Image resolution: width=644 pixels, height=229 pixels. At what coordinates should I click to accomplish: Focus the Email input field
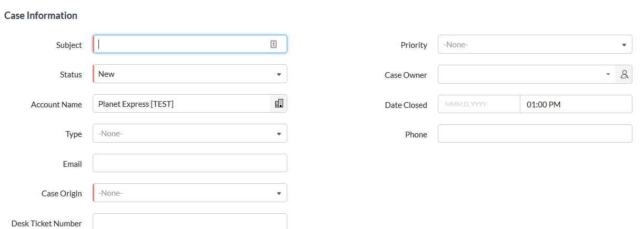pyautogui.click(x=189, y=163)
